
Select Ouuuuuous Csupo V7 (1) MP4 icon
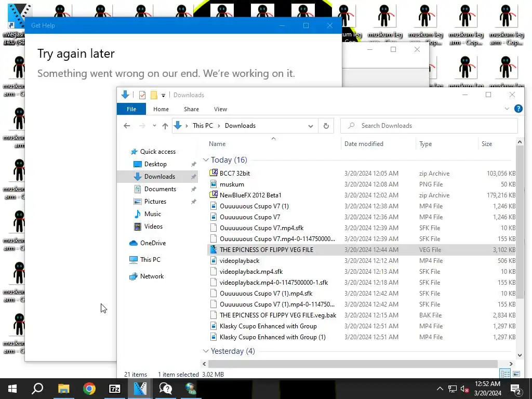click(x=214, y=206)
